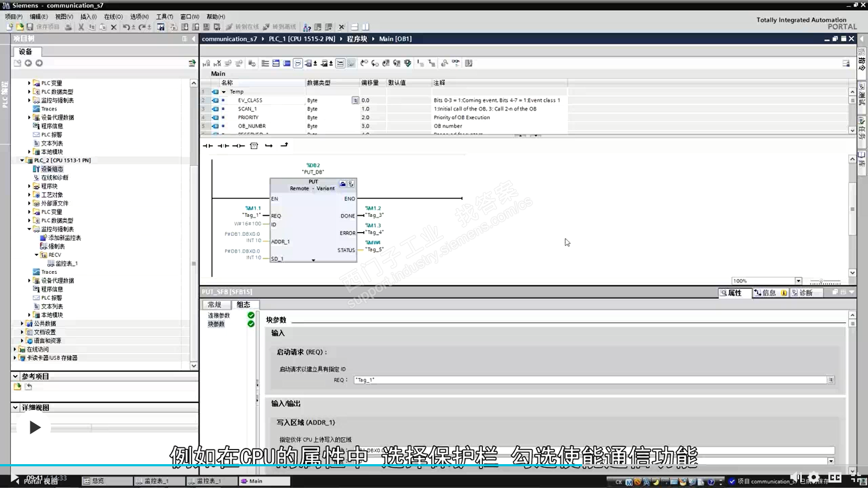868x488 pixels.
Task: Switch to the Main editor in bottom bar
Action: [265, 481]
